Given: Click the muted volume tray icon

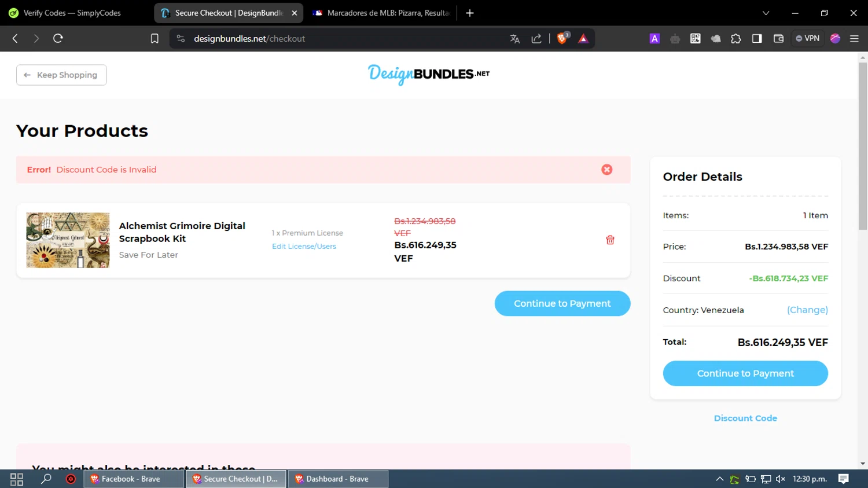Looking at the screenshot, I should point(781,479).
